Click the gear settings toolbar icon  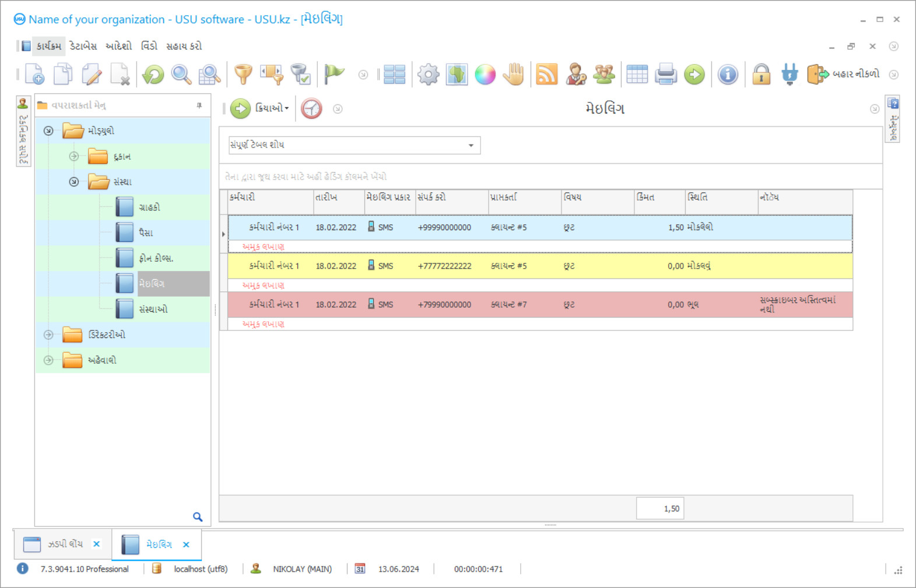428,75
